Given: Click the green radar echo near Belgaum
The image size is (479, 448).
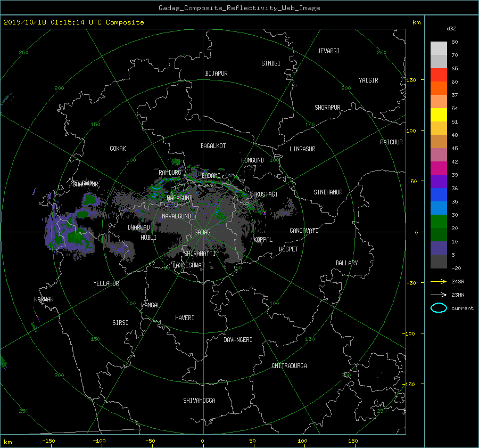Looking at the screenshot, I should click(89, 199).
